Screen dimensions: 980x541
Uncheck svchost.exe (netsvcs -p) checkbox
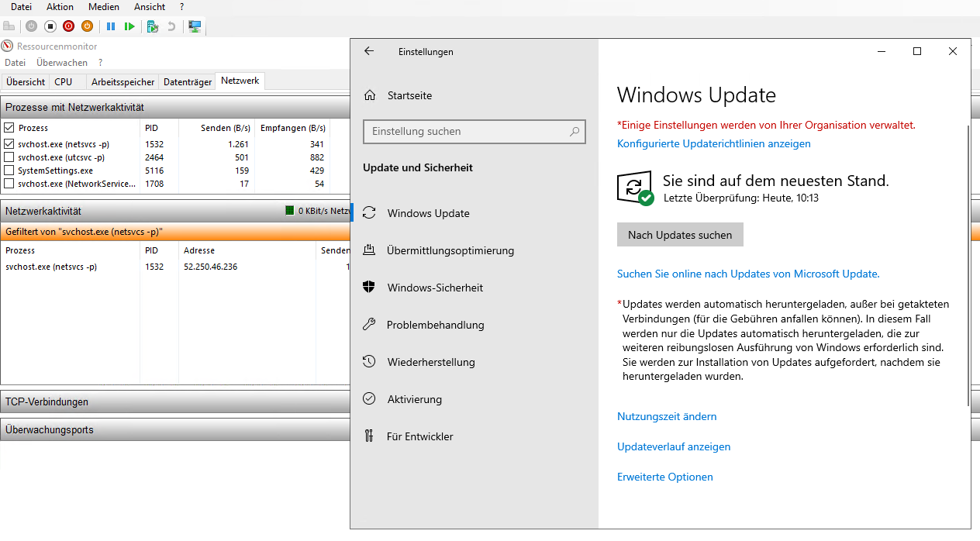[9, 144]
